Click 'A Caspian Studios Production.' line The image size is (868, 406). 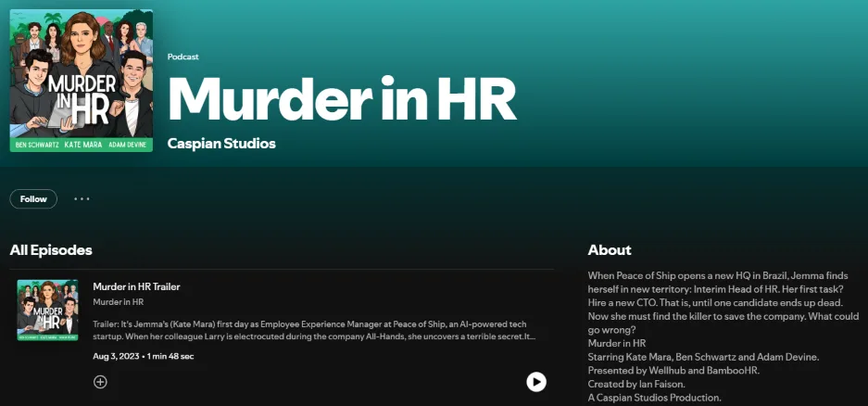pos(655,398)
